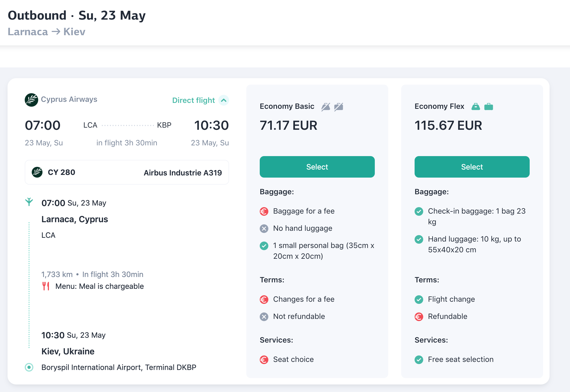Click the CY 280 flight number
The height and width of the screenshot is (392, 570).
62,172
